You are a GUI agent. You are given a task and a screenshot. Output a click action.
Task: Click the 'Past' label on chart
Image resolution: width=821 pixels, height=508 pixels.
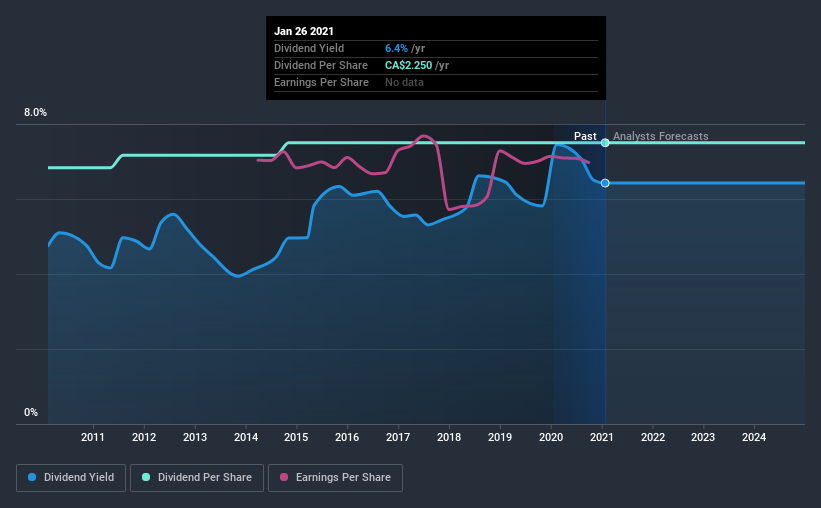585,136
